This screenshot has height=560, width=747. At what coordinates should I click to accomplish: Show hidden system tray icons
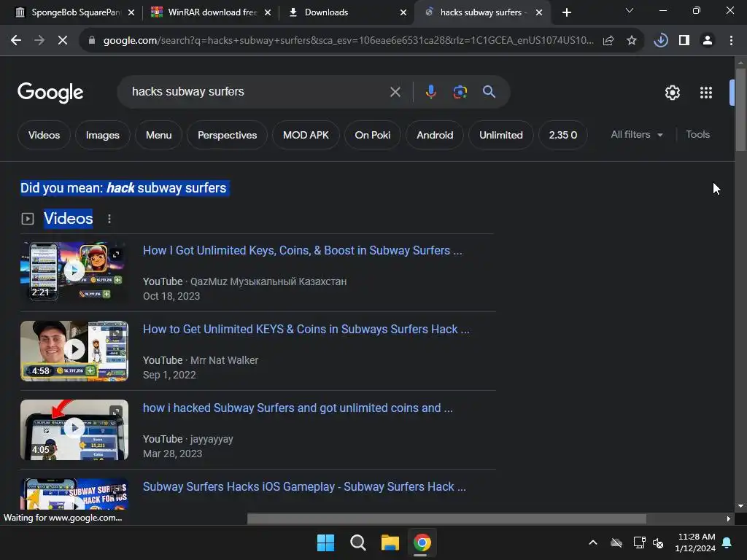tap(592, 542)
